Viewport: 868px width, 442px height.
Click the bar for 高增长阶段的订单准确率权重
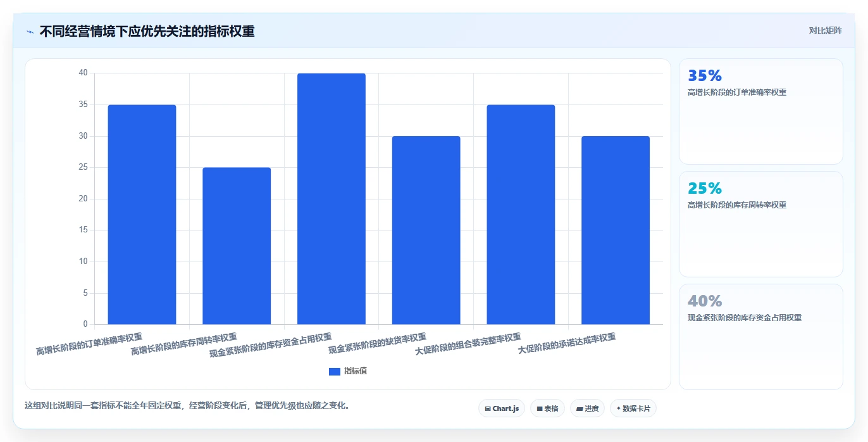(x=142, y=215)
